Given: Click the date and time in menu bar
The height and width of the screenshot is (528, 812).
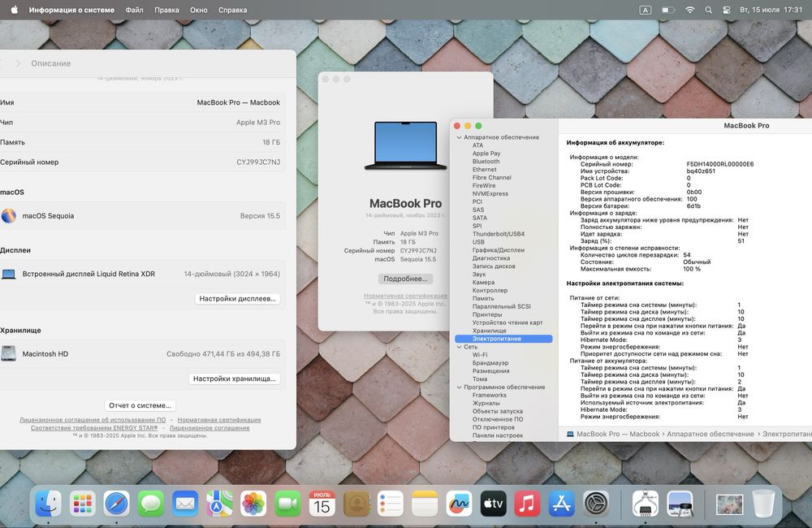Looking at the screenshot, I should (x=771, y=10).
